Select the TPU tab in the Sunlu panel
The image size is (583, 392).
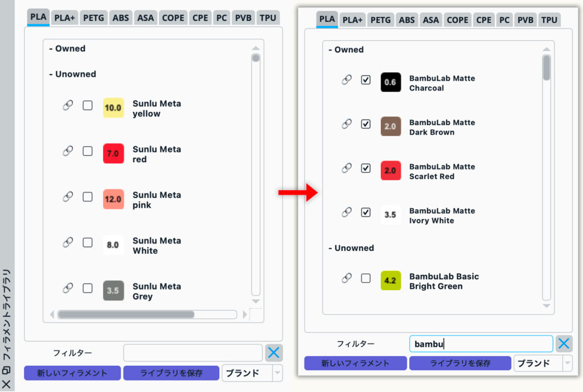[x=268, y=18]
